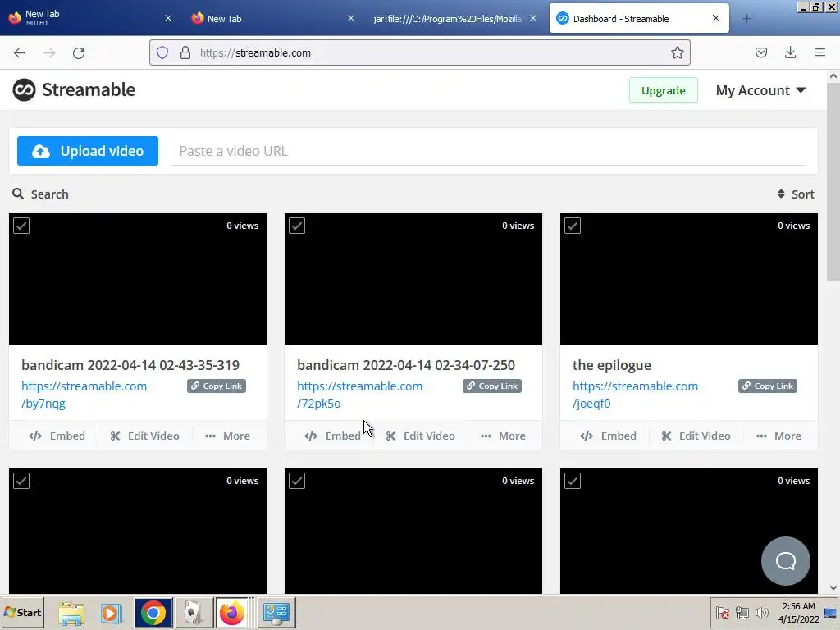
Task: Click the Upload video button
Action: [87, 151]
